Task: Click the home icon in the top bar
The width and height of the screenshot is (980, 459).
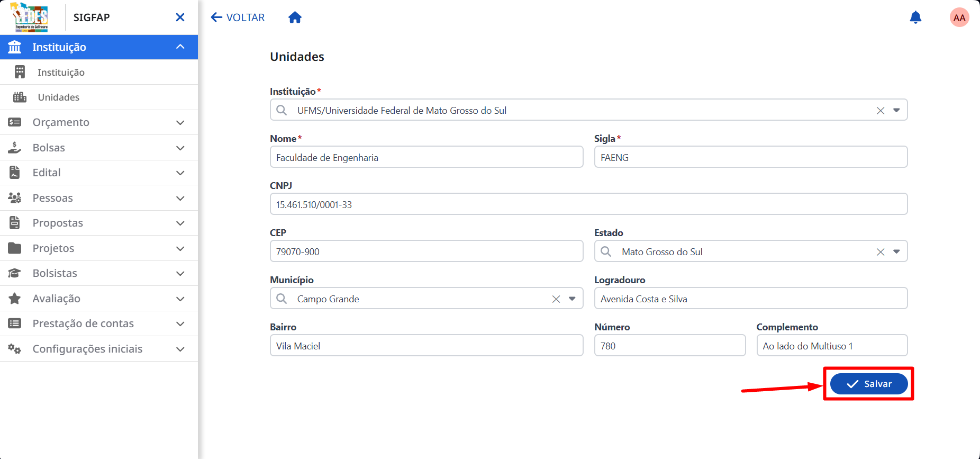Action: [x=295, y=17]
